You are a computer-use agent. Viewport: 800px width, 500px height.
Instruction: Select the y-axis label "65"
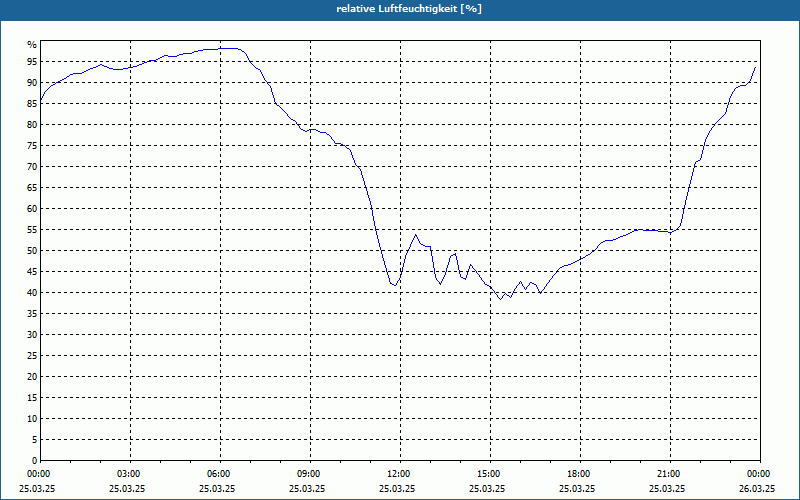pos(32,188)
